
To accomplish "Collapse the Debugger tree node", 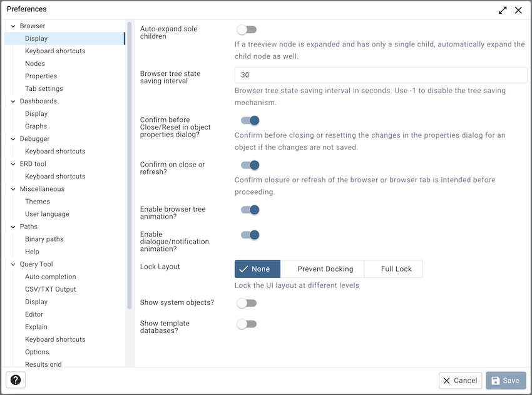I will pos(13,139).
